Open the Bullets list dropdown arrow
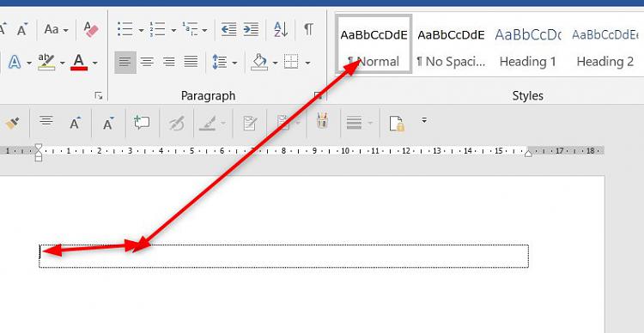This screenshot has height=333, width=644. tap(141, 30)
